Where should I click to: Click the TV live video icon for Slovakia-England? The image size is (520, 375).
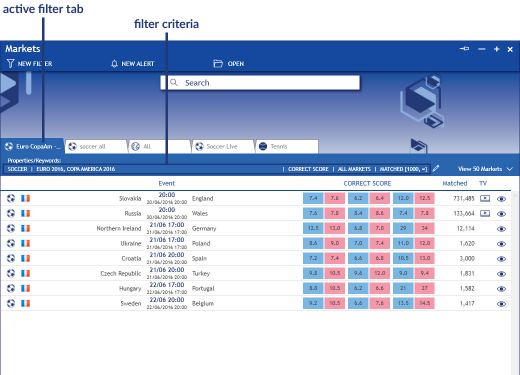tap(485, 198)
